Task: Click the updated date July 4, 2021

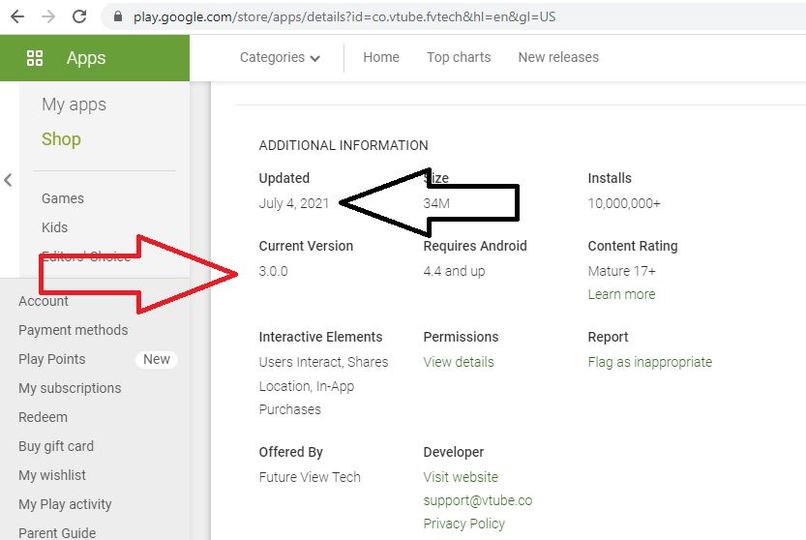Action: coord(294,203)
